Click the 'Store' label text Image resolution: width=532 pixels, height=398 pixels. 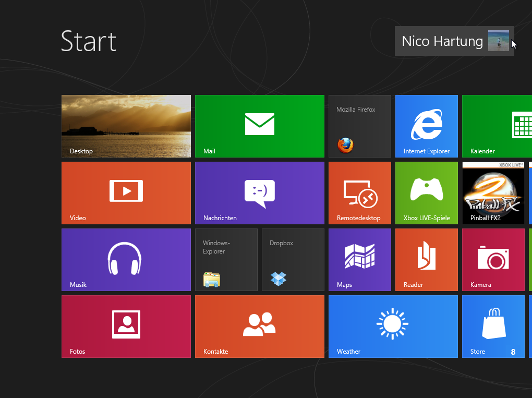coord(477,352)
